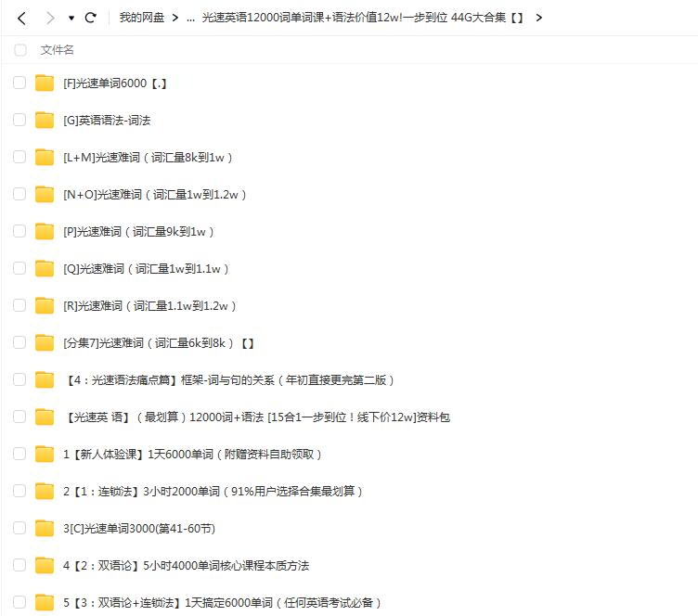Tick checkbox for 5【3：双语论+连锁法】
The width and height of the screenshot is (698, 616).
point(19,602)
